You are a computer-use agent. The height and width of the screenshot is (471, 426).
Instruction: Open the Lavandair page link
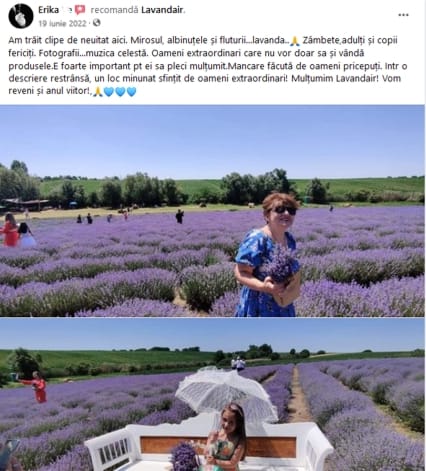162,10
